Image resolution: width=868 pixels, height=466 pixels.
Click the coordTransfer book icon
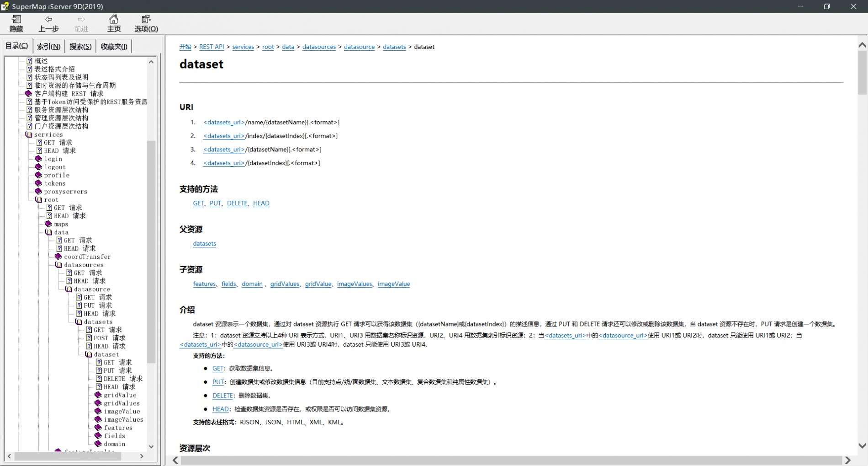pos(58,257)
